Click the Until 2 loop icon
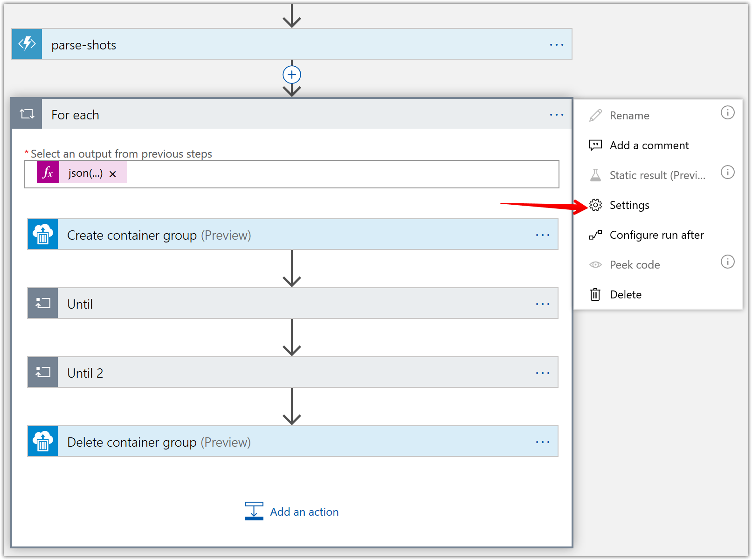The width and height of the screenshot is (752, 560). pyautogui.click(x=42, y=372)
